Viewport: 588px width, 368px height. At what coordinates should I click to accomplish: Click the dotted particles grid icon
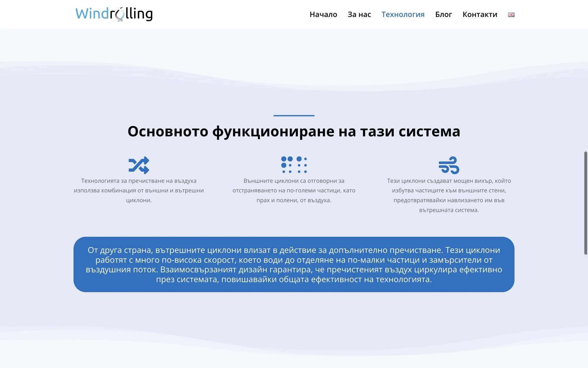click(x=294, y=165)
